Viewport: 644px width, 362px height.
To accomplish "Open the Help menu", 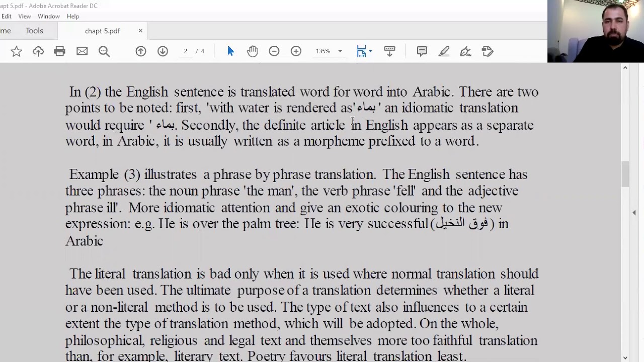I will point(73,16).
